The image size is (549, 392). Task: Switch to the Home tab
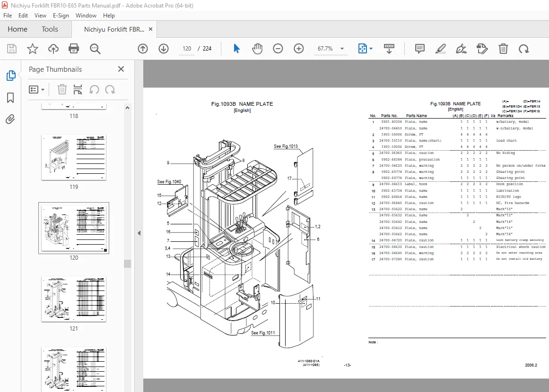(17, 29)
